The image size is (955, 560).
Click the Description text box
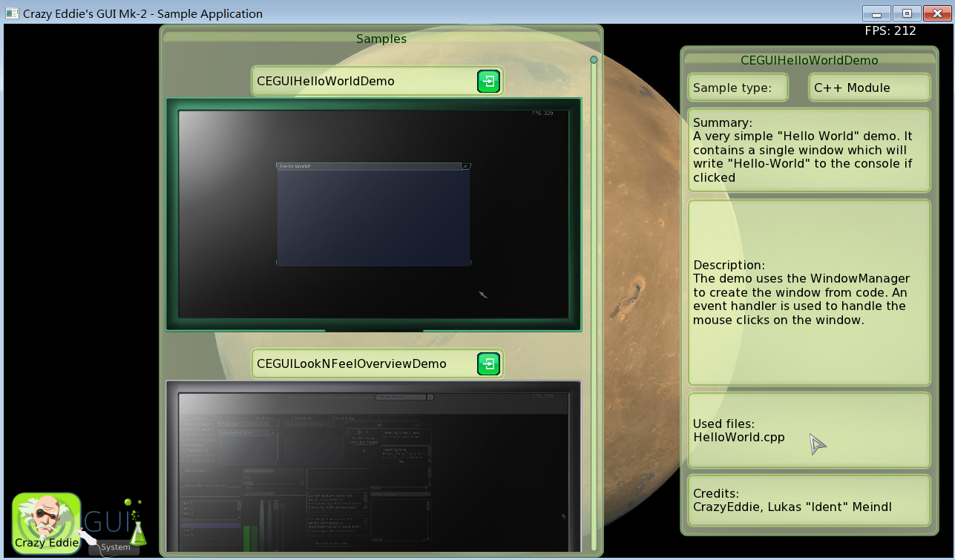809,292
